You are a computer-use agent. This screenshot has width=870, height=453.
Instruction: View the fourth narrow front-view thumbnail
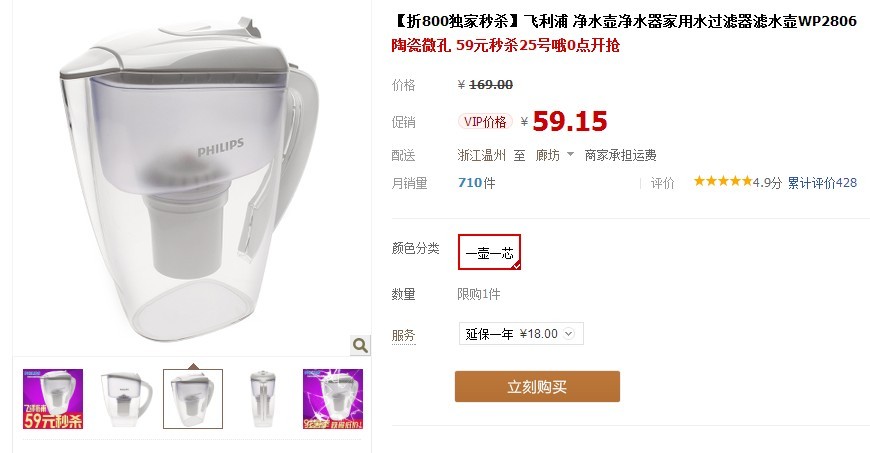[263, 399]
